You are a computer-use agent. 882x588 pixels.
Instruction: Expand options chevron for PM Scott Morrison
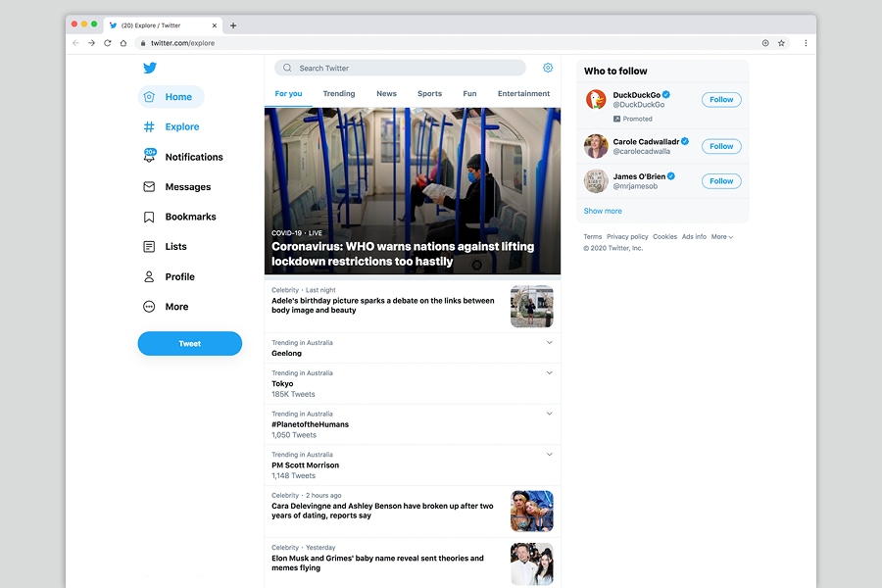coord(550,454)
